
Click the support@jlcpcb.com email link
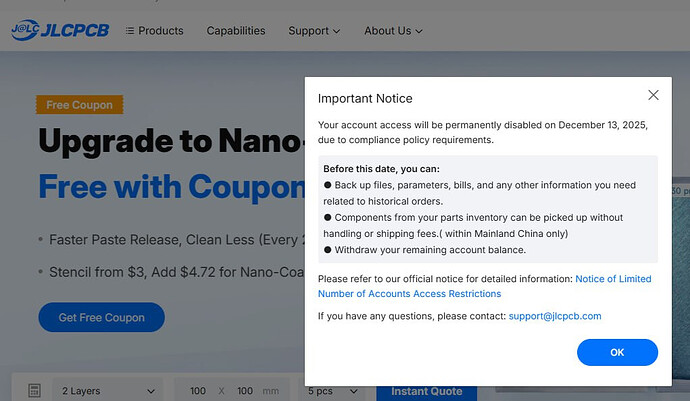pos(554,316)
